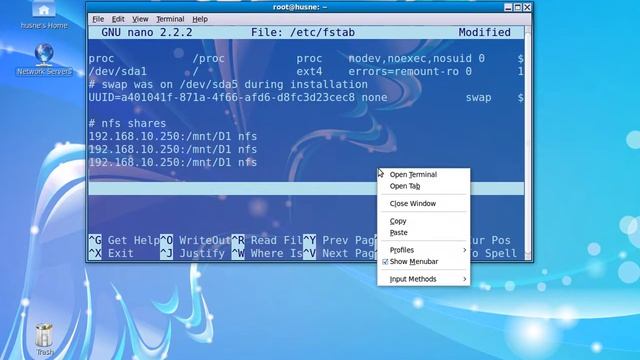Image resolution: width=640 pixels, height=360 pixels.
Task: Click the 'proc' first entry text
Action: tap(101, 58)
